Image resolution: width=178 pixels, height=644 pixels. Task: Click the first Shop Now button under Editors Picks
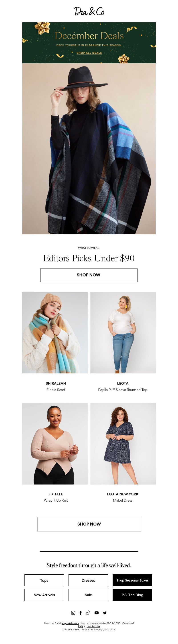tap(89, 275)
